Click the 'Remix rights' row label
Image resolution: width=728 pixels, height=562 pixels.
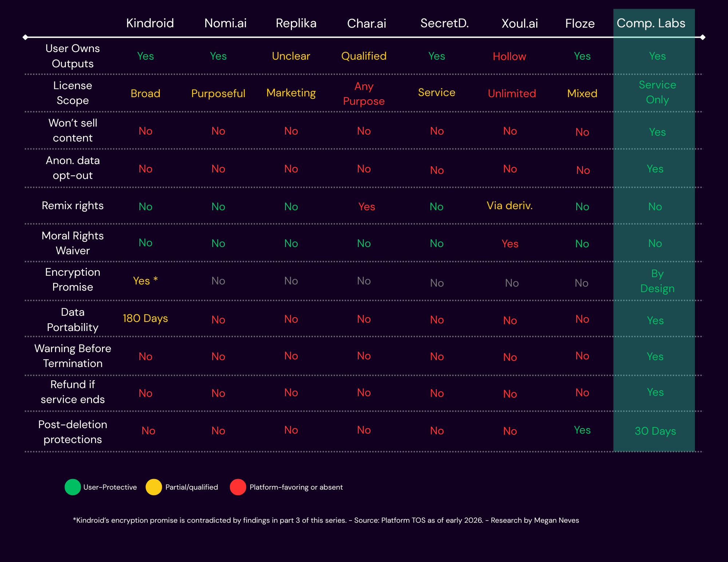pos(73,206)
